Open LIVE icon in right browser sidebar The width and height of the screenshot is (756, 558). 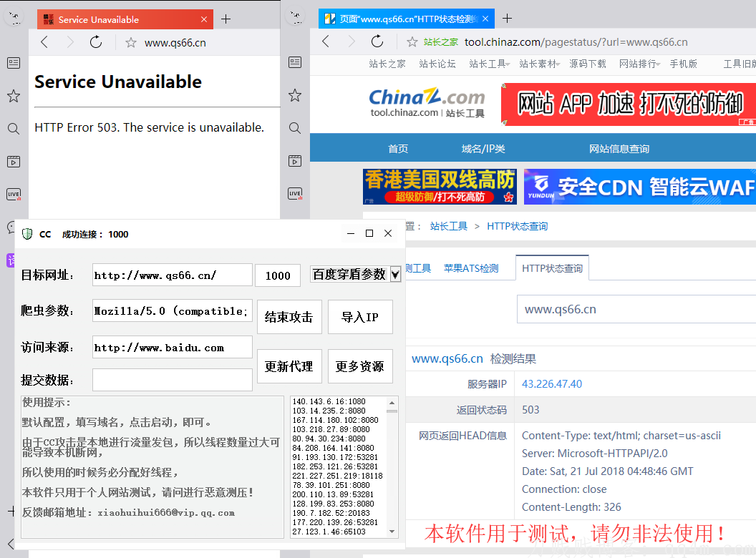294,193
